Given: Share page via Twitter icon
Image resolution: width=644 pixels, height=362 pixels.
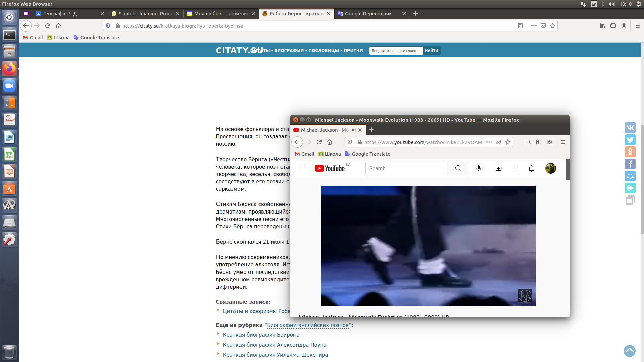Looking at the screenshot, I should click(x=630, y=140).
